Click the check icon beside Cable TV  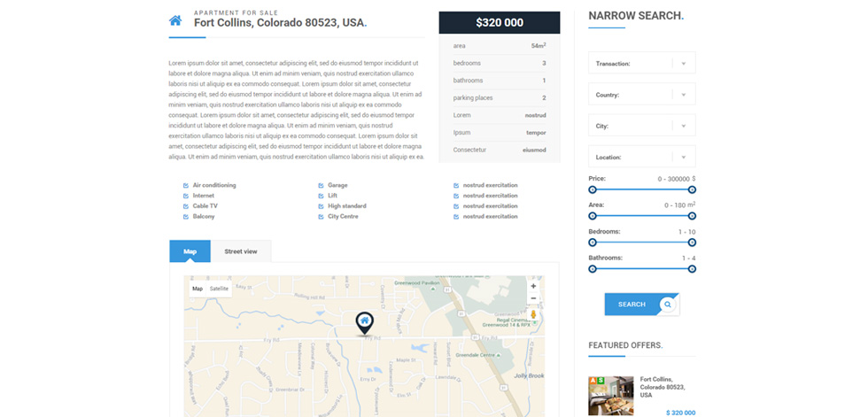point(186,206)
